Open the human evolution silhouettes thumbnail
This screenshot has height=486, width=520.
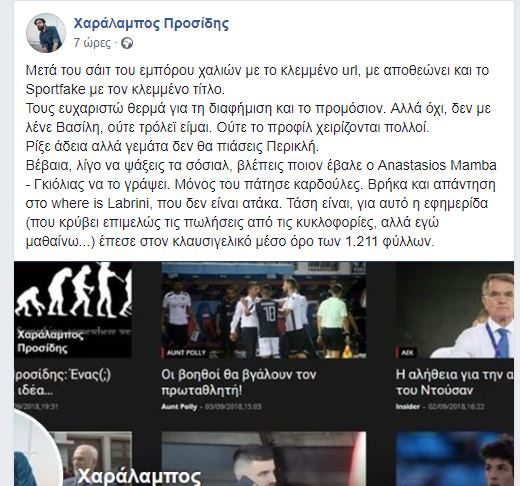(x=73, y=310)
